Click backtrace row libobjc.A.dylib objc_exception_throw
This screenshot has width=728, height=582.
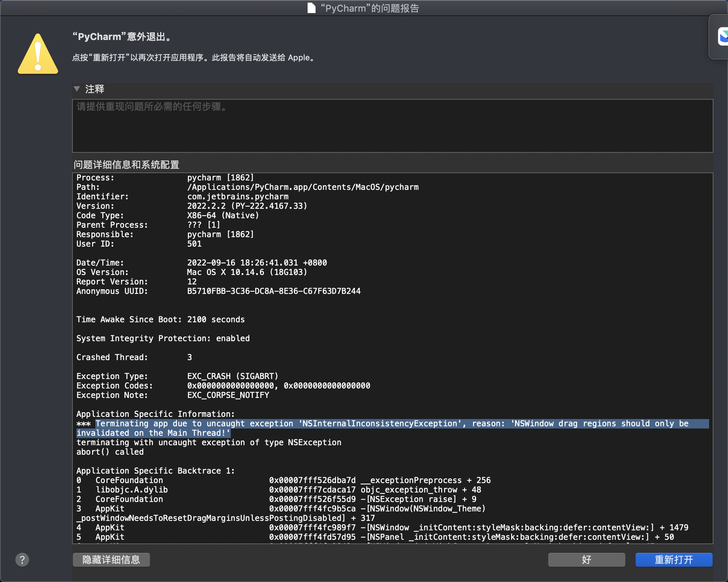click(279, 490)
